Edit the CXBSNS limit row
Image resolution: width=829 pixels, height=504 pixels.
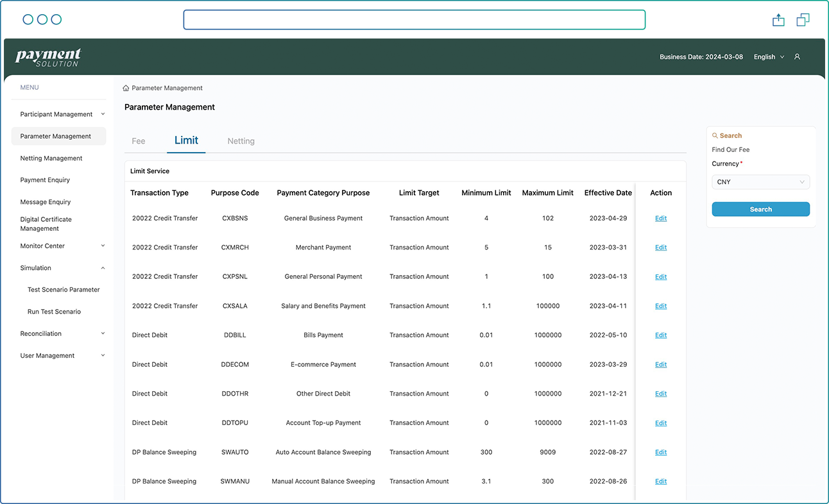click(661, 219)
